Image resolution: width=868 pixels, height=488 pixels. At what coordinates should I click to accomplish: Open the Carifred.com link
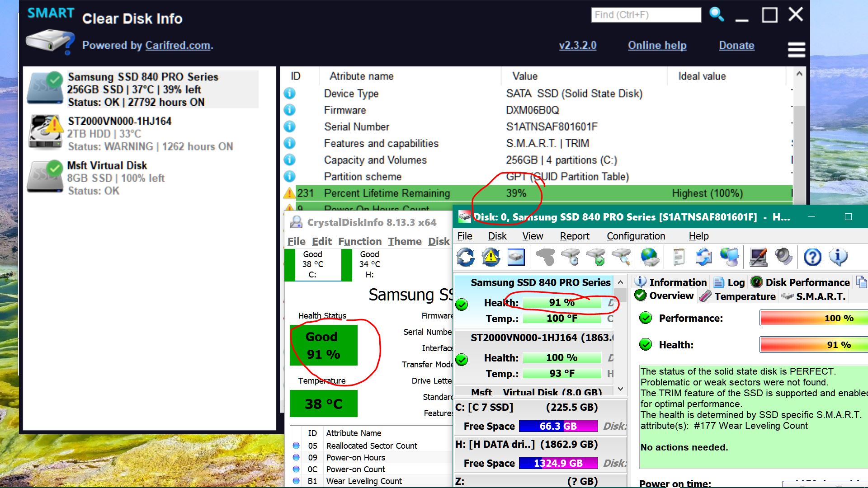coord(178,45)
